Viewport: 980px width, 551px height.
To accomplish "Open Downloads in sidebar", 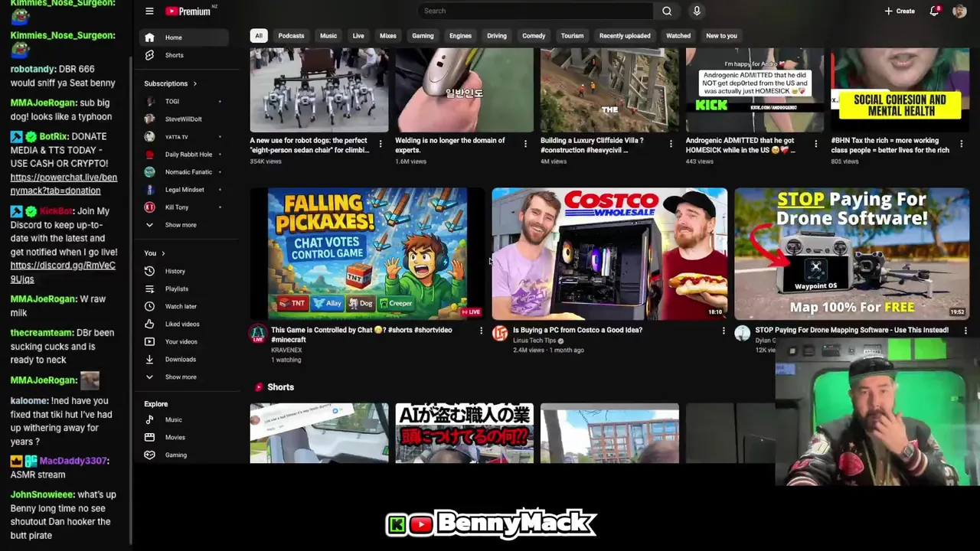I will [184, 359].
